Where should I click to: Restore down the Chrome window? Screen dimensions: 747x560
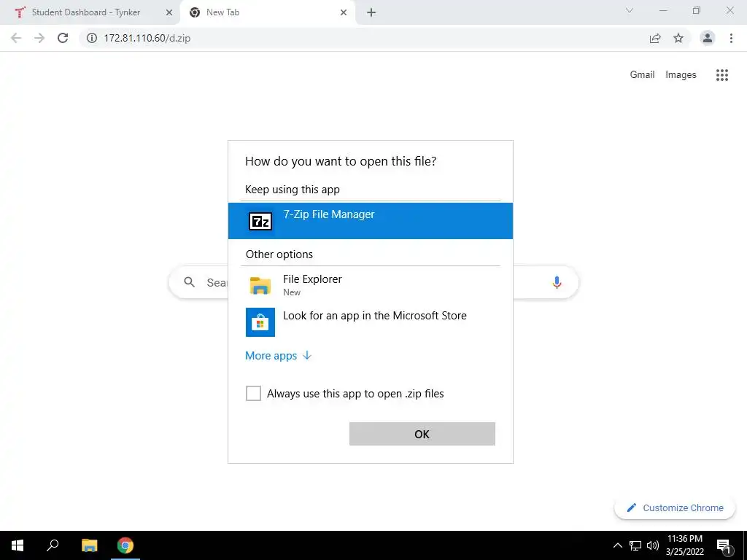(x=697, y=10)
